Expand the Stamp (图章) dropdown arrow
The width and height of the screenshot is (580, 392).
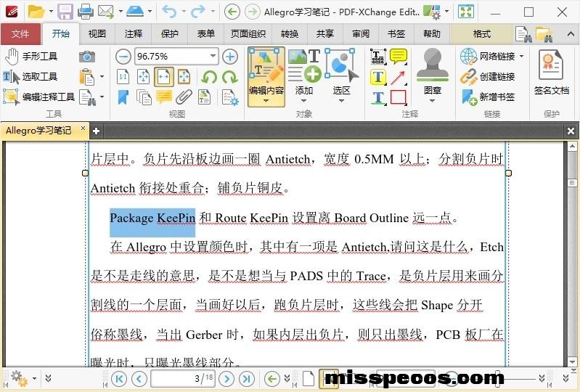point(432,101)
